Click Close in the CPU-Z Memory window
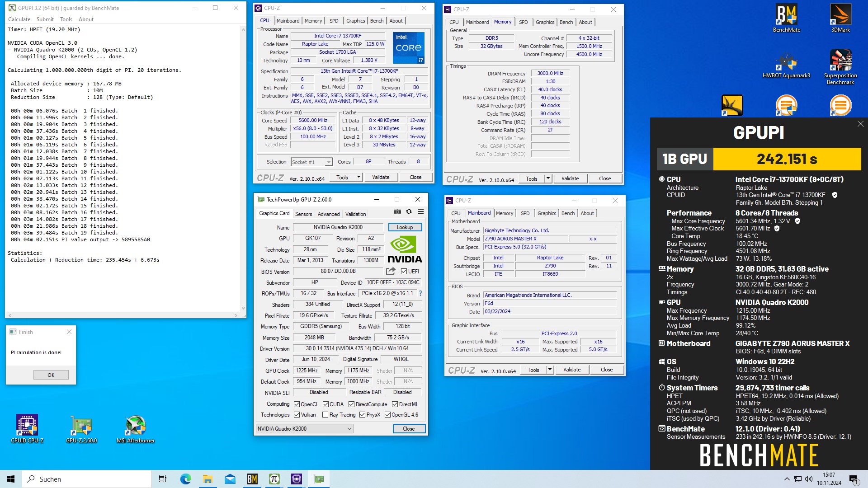The width and height of the screenshot is (868, 488). pos(605,178)
